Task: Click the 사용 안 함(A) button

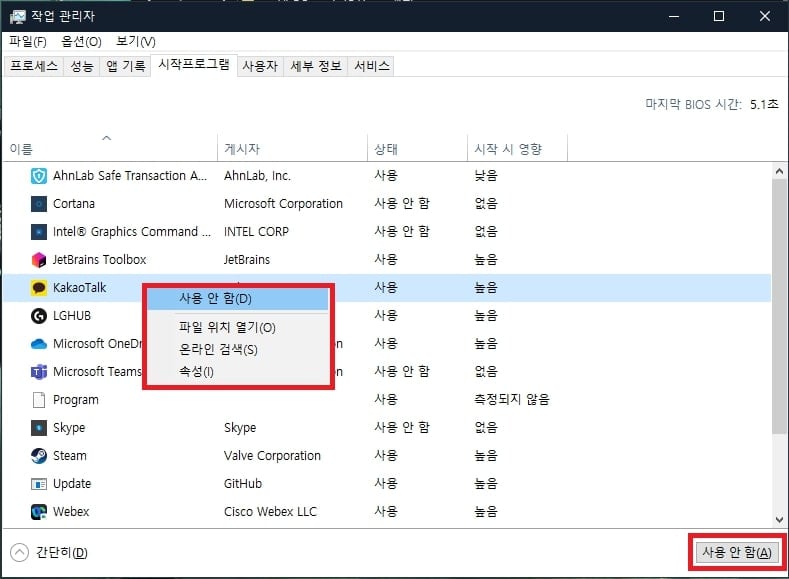Action: click(737, 552)
